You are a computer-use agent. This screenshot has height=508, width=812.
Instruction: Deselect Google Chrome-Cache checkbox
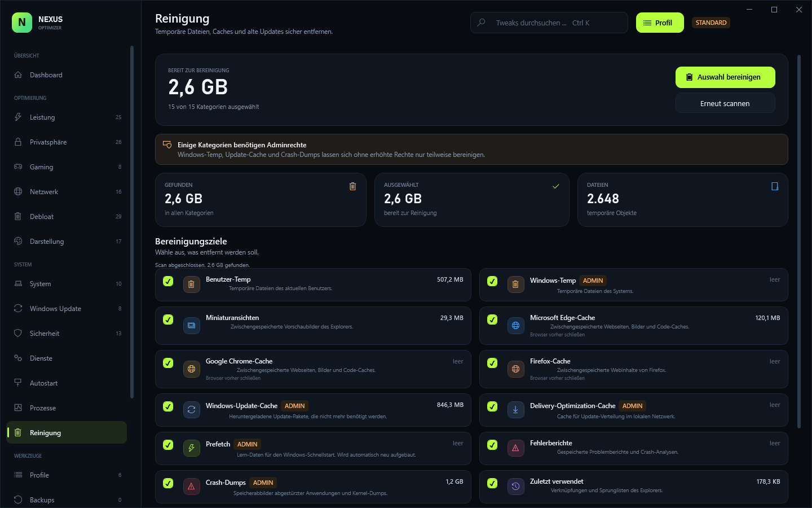pos(168,363)
